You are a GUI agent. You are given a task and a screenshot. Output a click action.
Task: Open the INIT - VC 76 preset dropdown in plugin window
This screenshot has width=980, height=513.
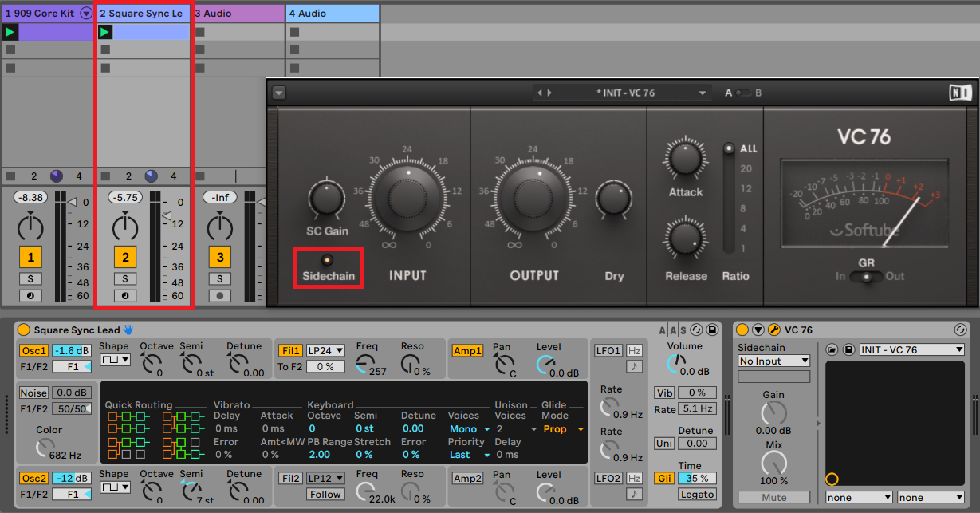point(703,93)
